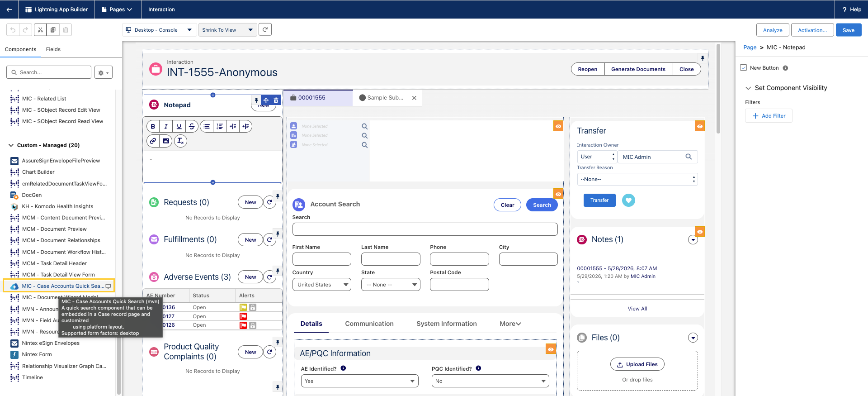The width and height of the screenshot is (868, 396).
Task: Click the eye icon on AE/PQC Information
Action: [x=551, y=349]
